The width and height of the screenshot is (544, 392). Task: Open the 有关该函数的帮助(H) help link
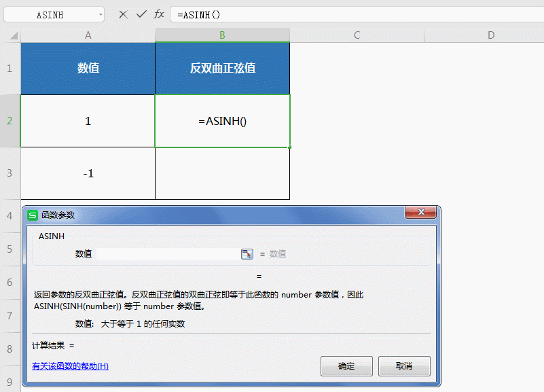coord(70,366)
